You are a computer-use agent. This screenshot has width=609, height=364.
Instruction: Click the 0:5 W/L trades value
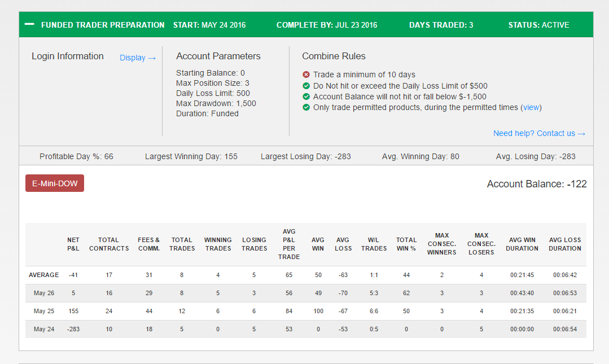pos(374,329)
